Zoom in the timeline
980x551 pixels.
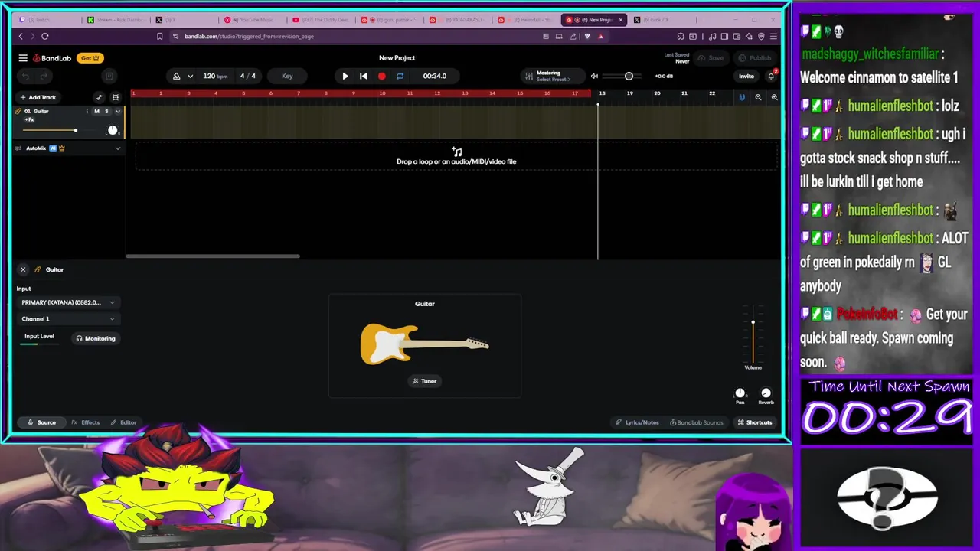tap(774, 97)
